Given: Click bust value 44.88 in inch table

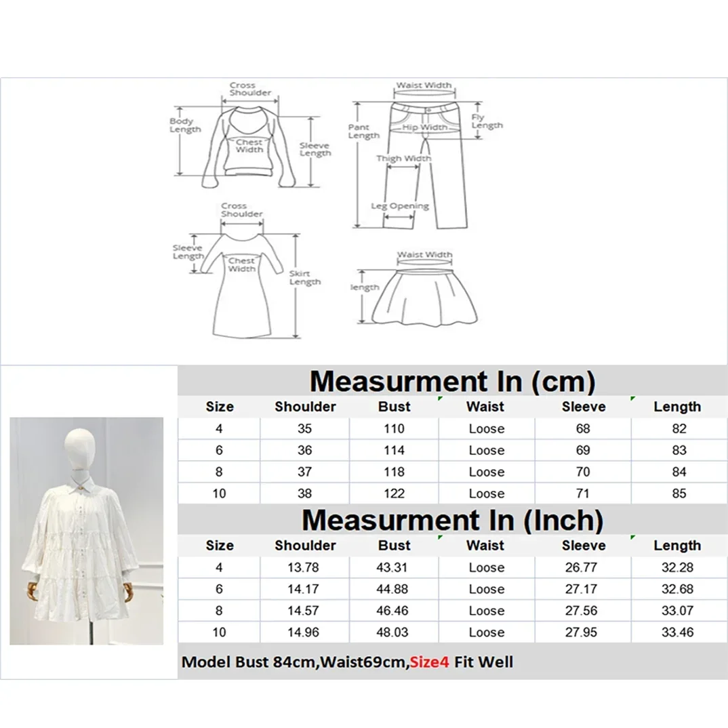Looking at the screenshot, I should coord(392,589).
